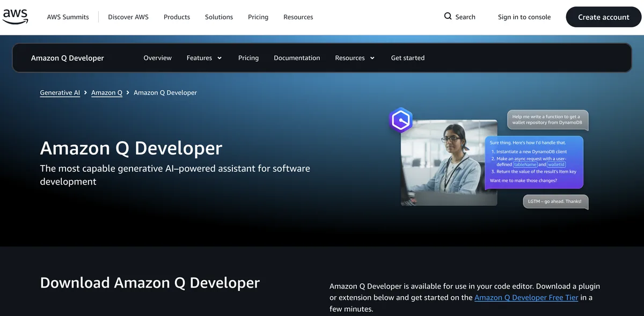Click the 'Sure thing' blue response bubble
Viewport: 644px width, 316px height.
click(x=535, y=163)
